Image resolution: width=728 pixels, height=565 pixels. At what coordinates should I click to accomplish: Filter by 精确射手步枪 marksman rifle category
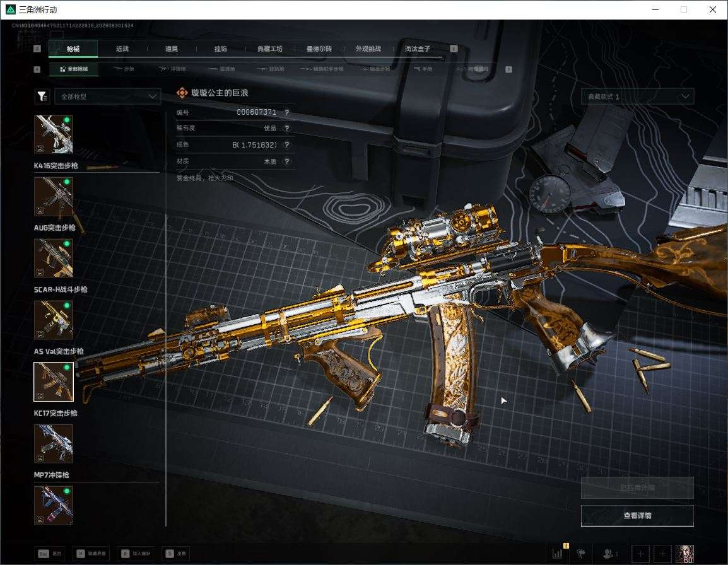[322, 69]
